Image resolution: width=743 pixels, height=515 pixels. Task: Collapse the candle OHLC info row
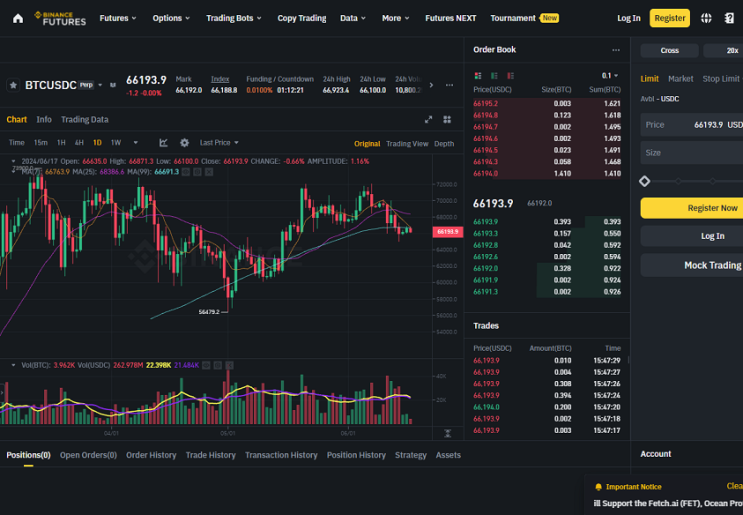[x=13, y=162]
